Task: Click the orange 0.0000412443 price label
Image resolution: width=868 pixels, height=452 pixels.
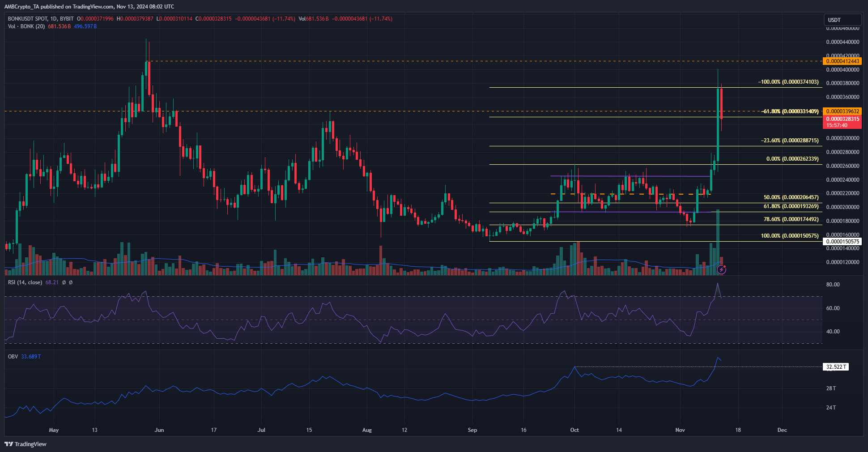Action: click(x=842, y=61)
